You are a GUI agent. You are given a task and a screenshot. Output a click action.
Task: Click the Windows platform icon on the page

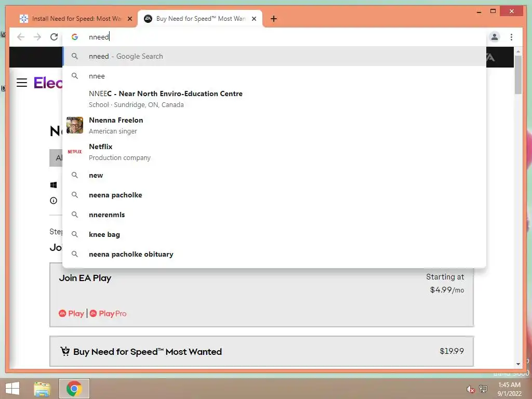pyautogui.click(x=54, y=185)
